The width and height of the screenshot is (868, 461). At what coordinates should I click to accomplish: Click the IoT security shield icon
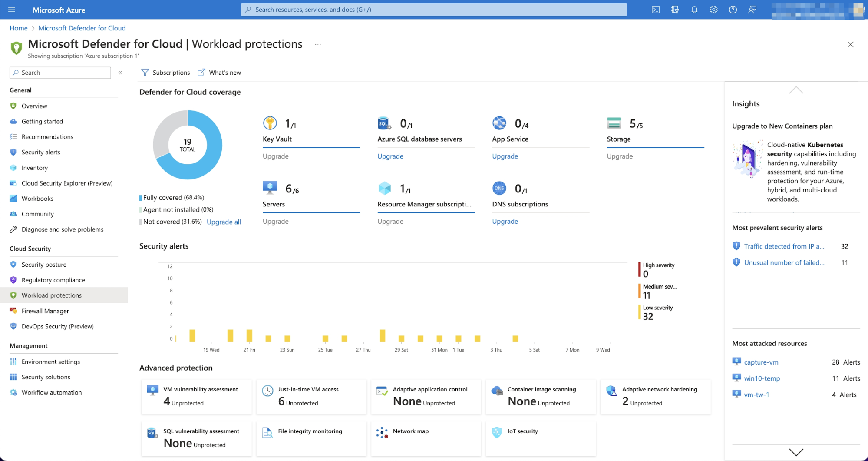pos(497,432)
